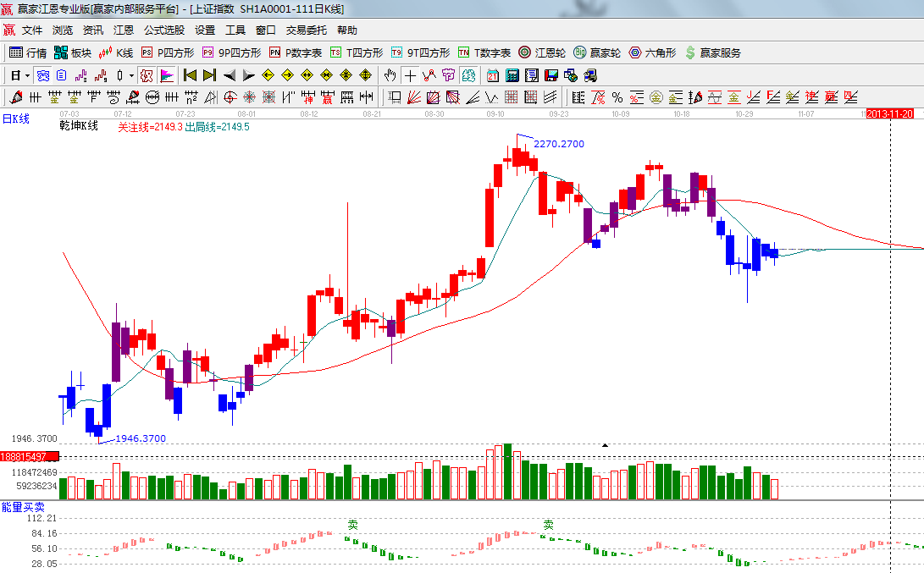The image size is (924, 573).
Task: Open the calculator icon in toolbar
Action: coord(512,75)
